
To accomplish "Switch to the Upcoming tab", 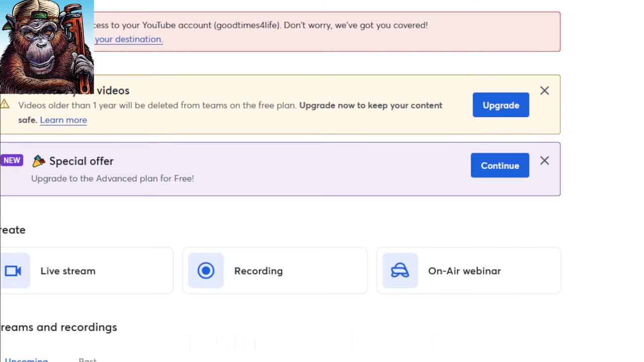I will coord(26,359).
